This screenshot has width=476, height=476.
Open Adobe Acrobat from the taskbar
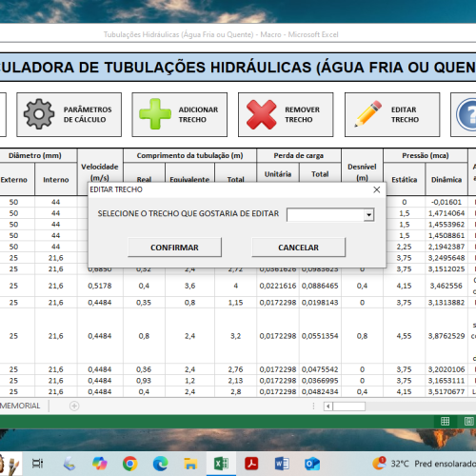pyautogui.click(x=251, y=464)
